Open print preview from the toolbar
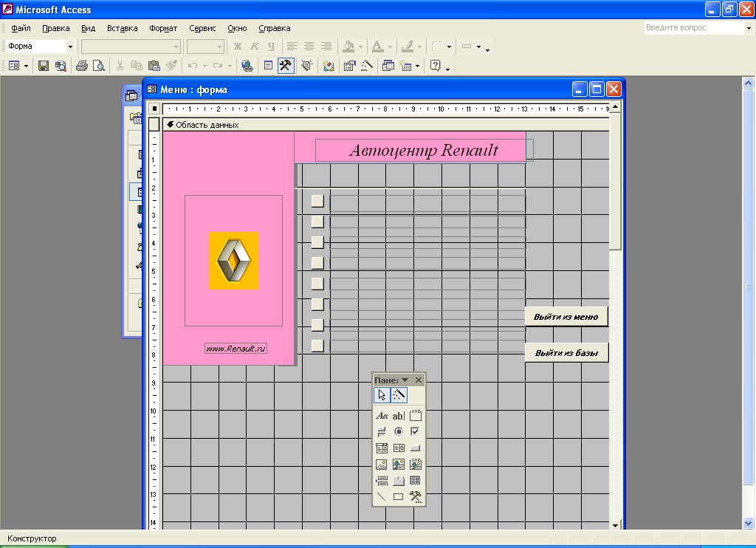 coord(99,66)
